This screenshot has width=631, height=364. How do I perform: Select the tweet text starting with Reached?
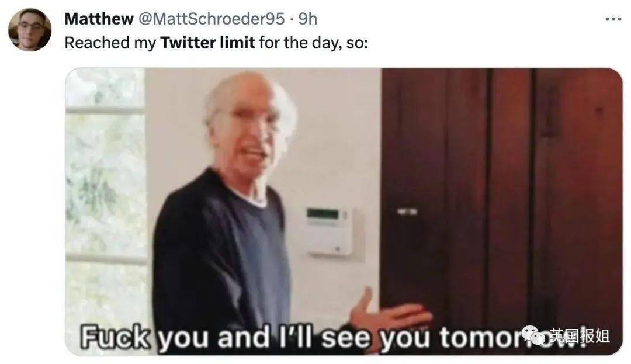[x=216, y=43]
